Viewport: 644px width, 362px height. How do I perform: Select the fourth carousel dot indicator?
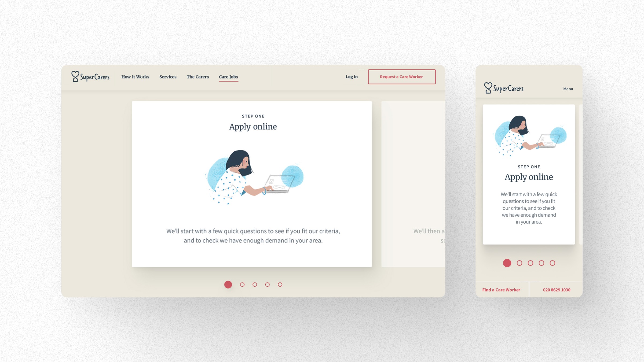(268, 284)
